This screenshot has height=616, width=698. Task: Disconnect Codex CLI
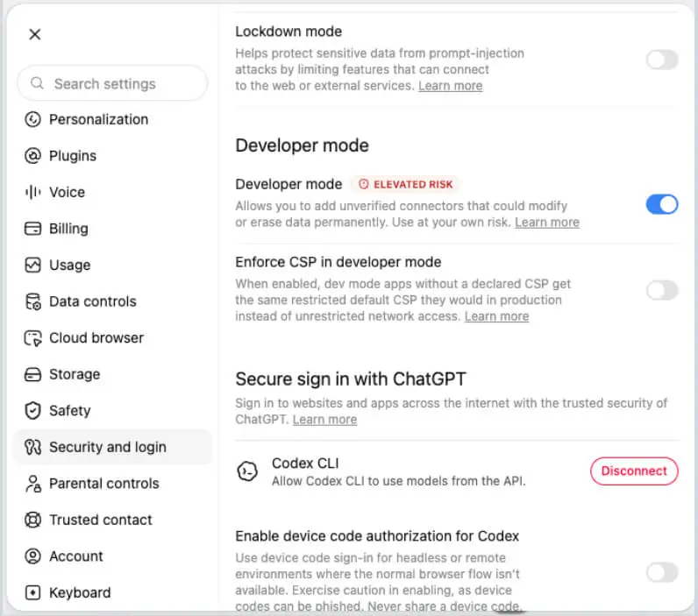634,471
